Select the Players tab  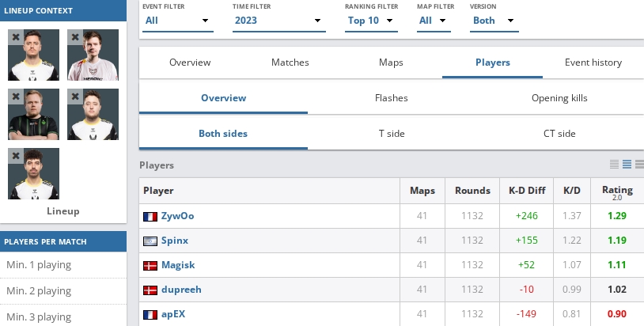pyautogui.click(x=492, y=63)
